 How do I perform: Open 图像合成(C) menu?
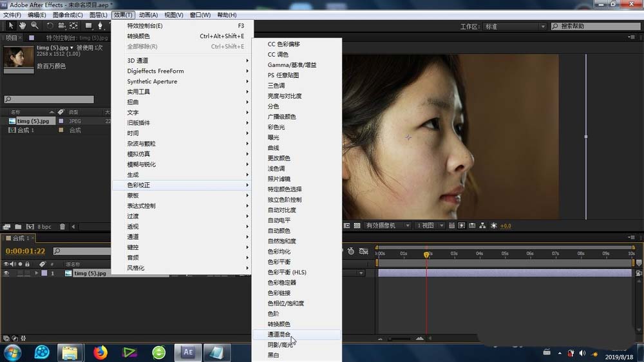[68, 15]
